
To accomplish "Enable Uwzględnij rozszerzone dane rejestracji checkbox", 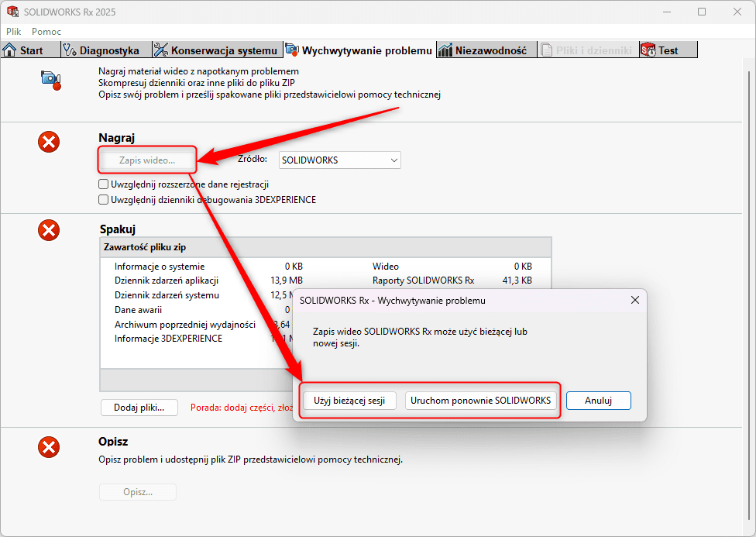I will pos(104,184).
